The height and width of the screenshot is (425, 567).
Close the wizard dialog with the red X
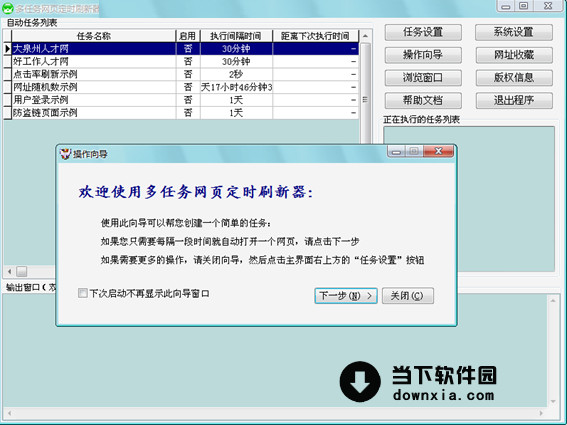coord(438,151)
